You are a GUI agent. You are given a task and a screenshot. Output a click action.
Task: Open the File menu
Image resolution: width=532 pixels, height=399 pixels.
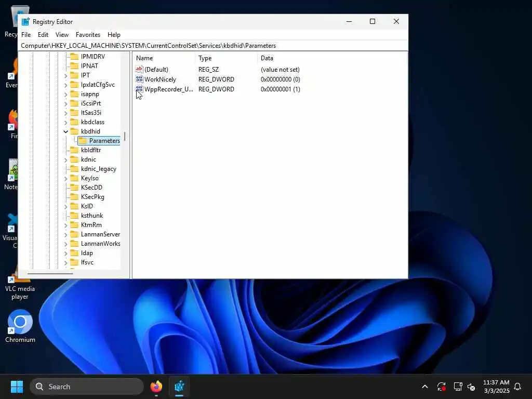tap(26, 35)
